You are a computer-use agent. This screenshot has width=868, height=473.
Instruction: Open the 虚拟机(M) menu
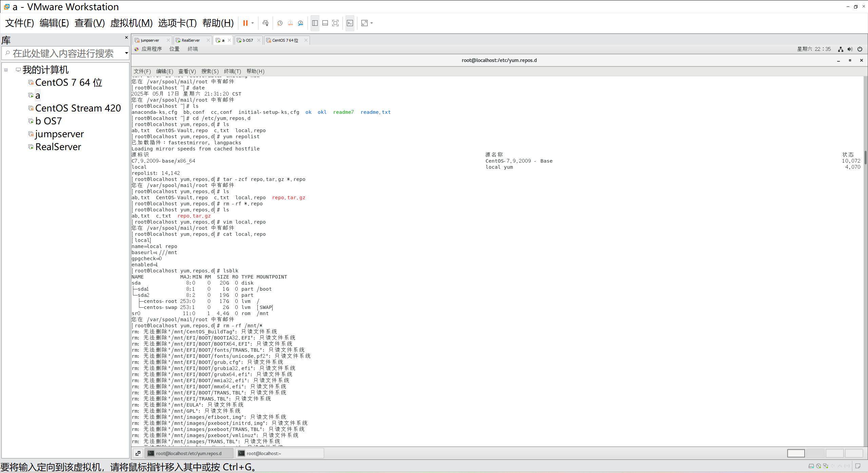click(x=131, y=23)
